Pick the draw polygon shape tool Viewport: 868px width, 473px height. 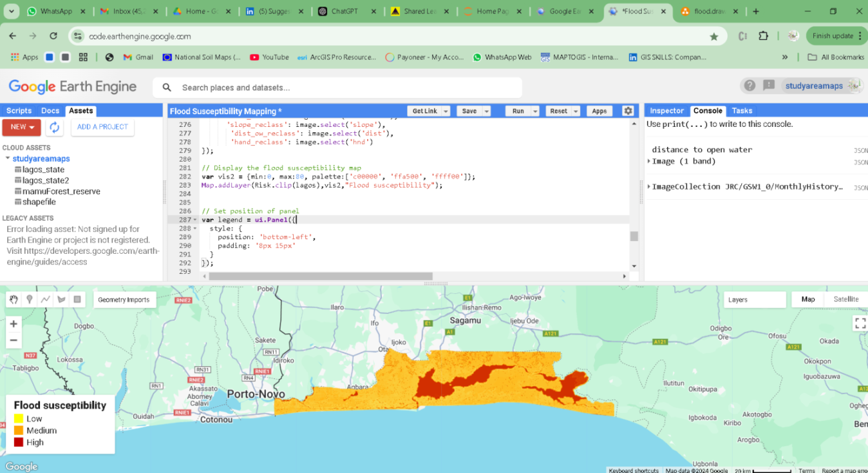pyautogui.click(x=61, y=300)
